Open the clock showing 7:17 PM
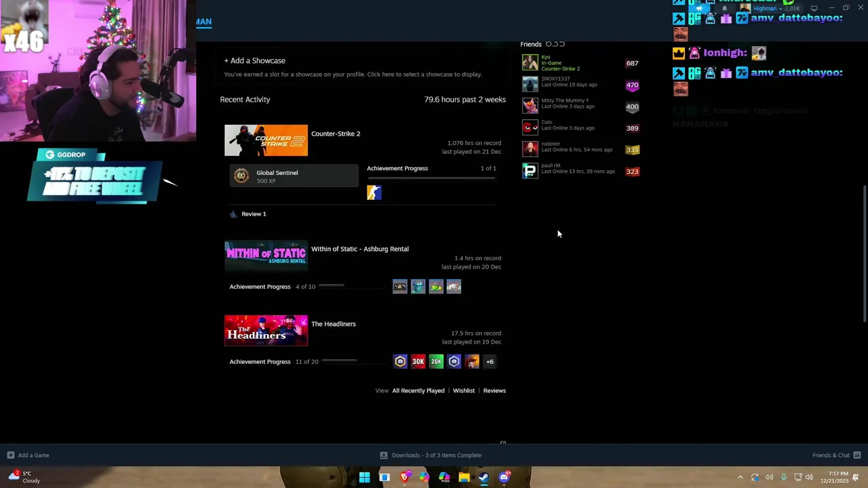This screenshot has height=488, width=868. tap(834, 477)
